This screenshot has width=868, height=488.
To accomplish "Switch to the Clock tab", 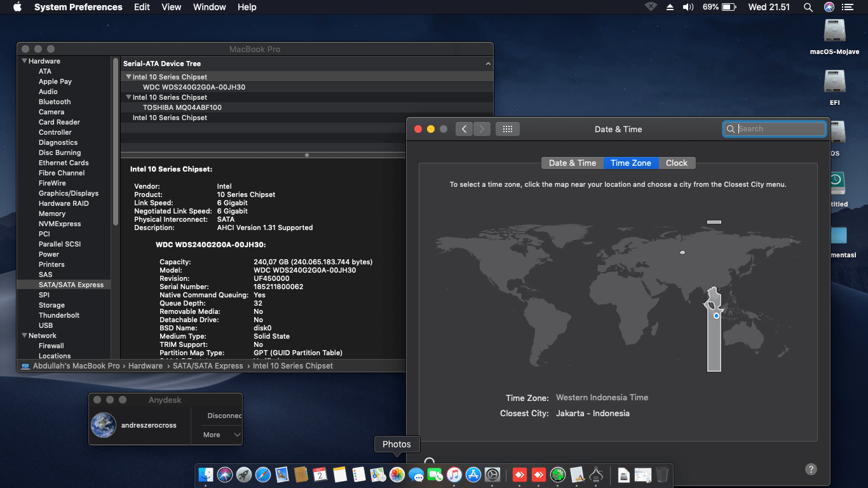I will pyautogui.click(x=676, y=163).
